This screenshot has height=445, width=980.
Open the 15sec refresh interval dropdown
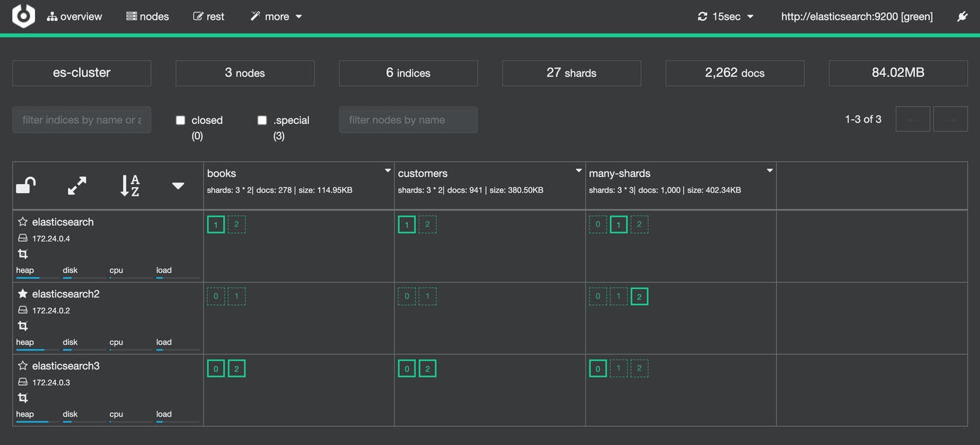[726, 16]
